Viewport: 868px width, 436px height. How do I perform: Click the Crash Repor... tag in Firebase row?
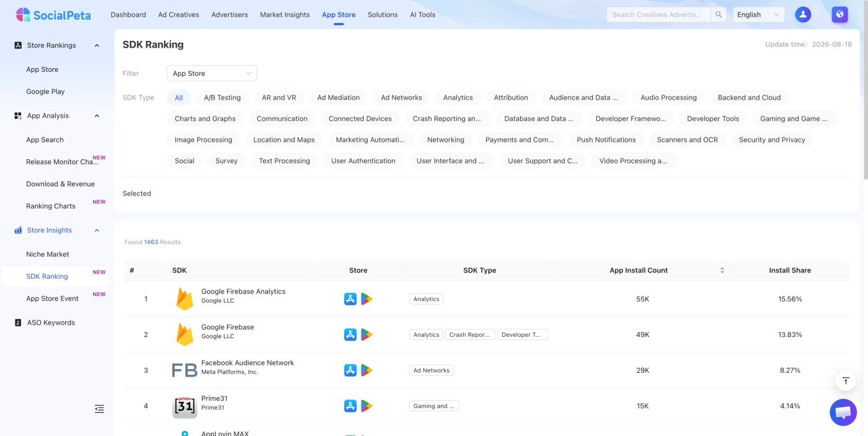point(470,335)
